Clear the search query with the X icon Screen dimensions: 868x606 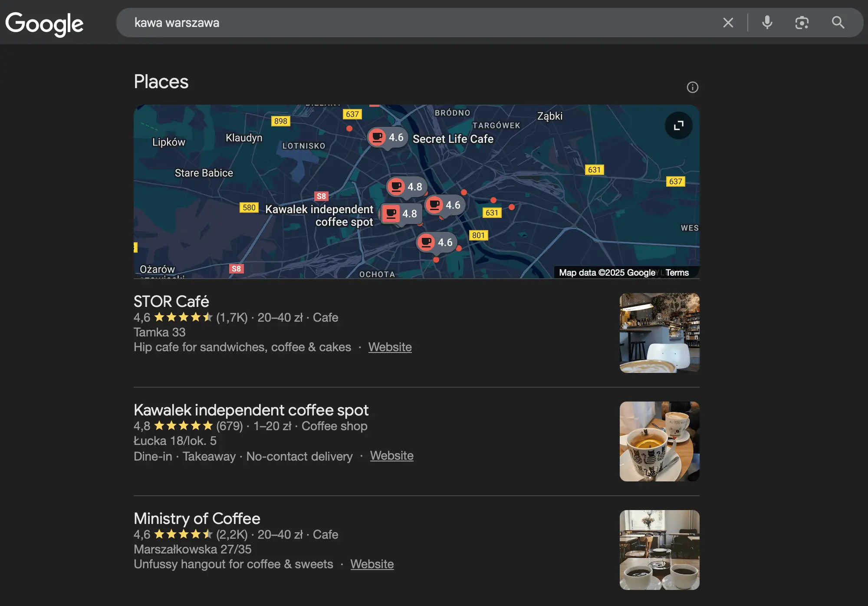pos(728,23)
